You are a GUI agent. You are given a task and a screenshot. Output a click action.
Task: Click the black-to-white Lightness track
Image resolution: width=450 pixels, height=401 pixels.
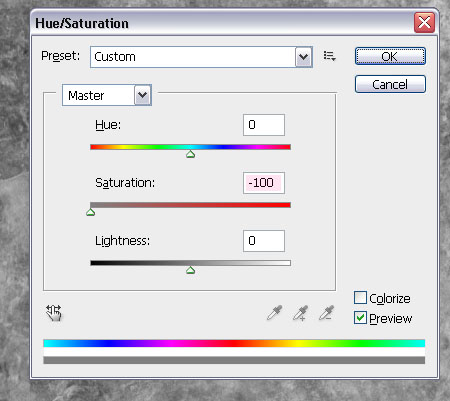(x=190, y=263)
